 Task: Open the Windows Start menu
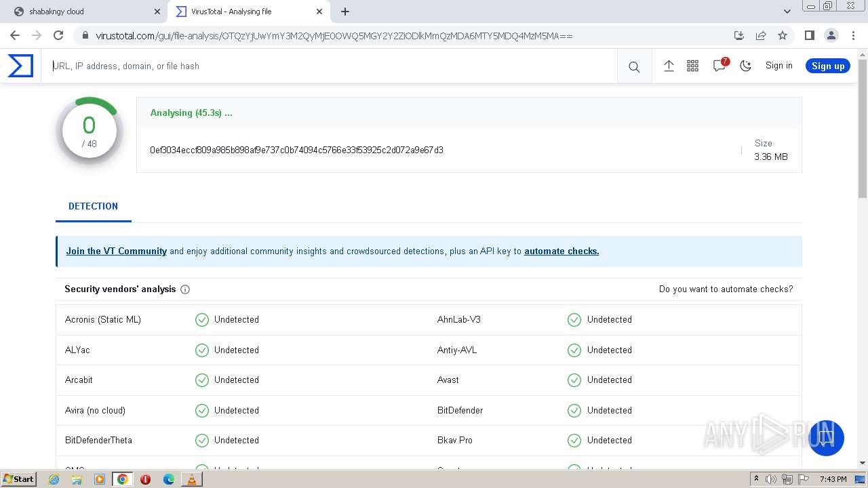(x=19, y=479)
